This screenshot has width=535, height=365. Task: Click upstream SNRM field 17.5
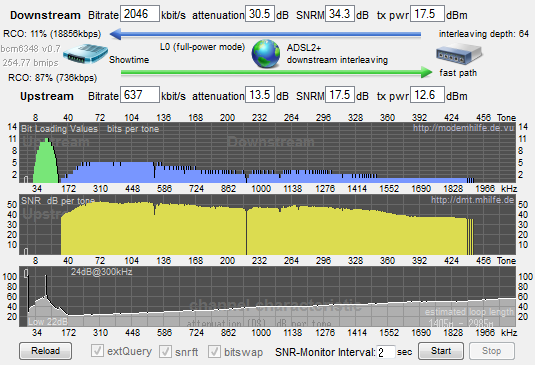click(x=340, y=95)
